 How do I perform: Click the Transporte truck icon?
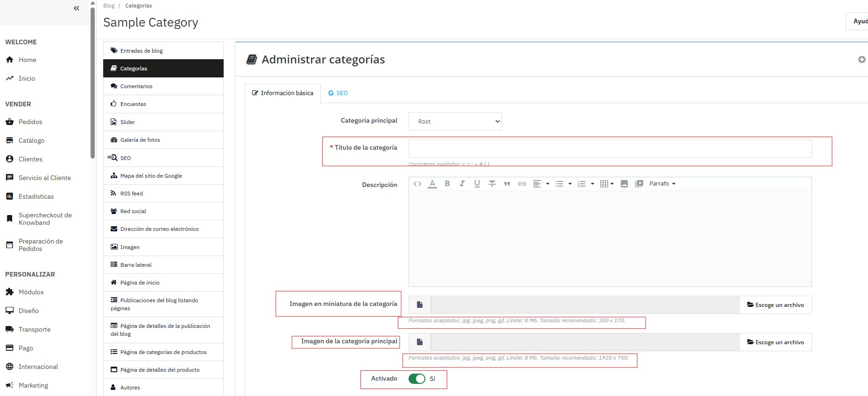(9, 329)
